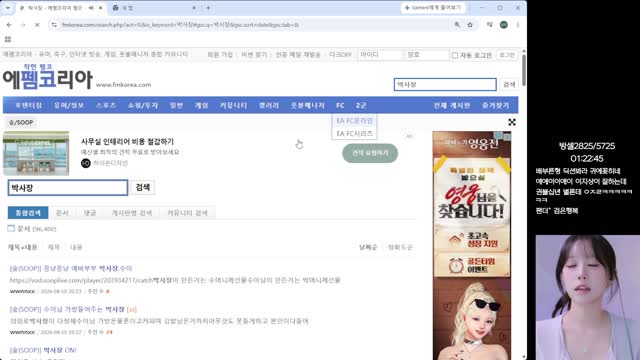Select the 커뮤니티 검색 tab
640x360 pixels.
pyautogui.click(x=187, y=213)
